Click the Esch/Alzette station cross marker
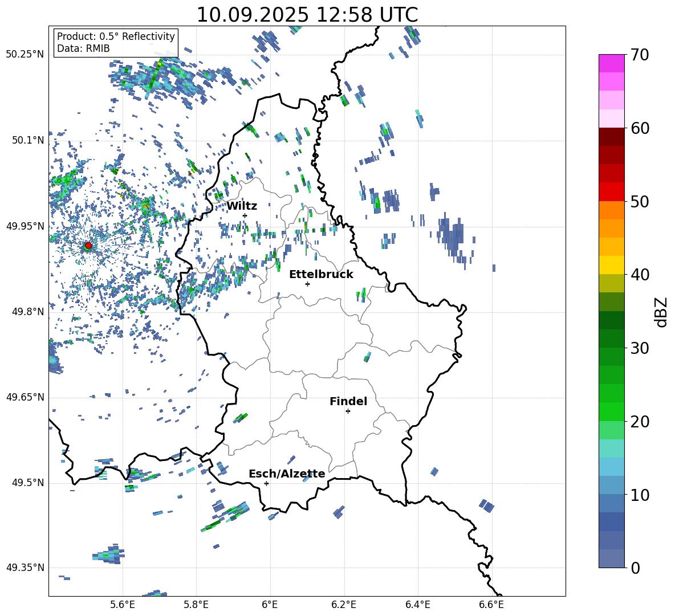Image resolution: width=675 pixels, height=616 pixels. pos(266,483)
